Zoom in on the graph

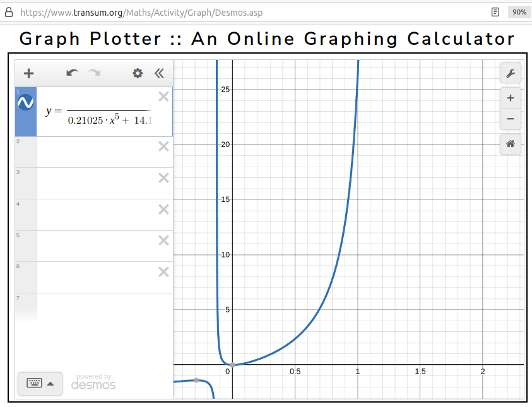coord(511,98)
